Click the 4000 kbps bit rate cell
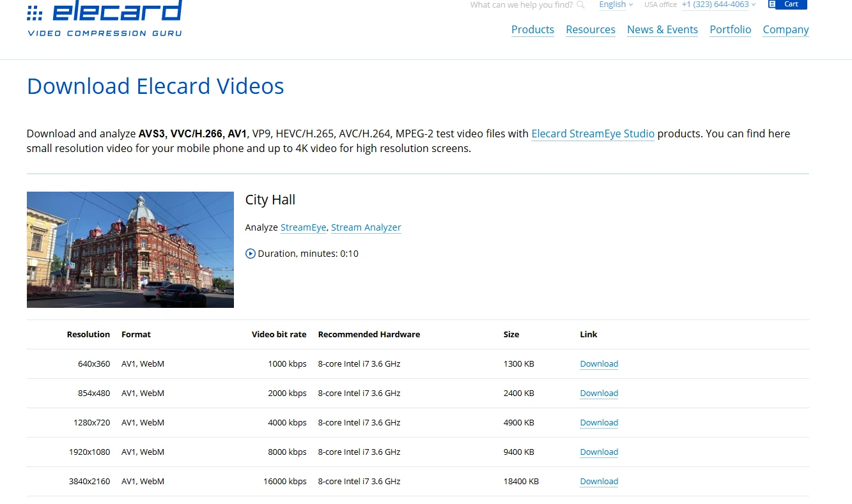Screen dimensions: 852x504 [288, 423]
